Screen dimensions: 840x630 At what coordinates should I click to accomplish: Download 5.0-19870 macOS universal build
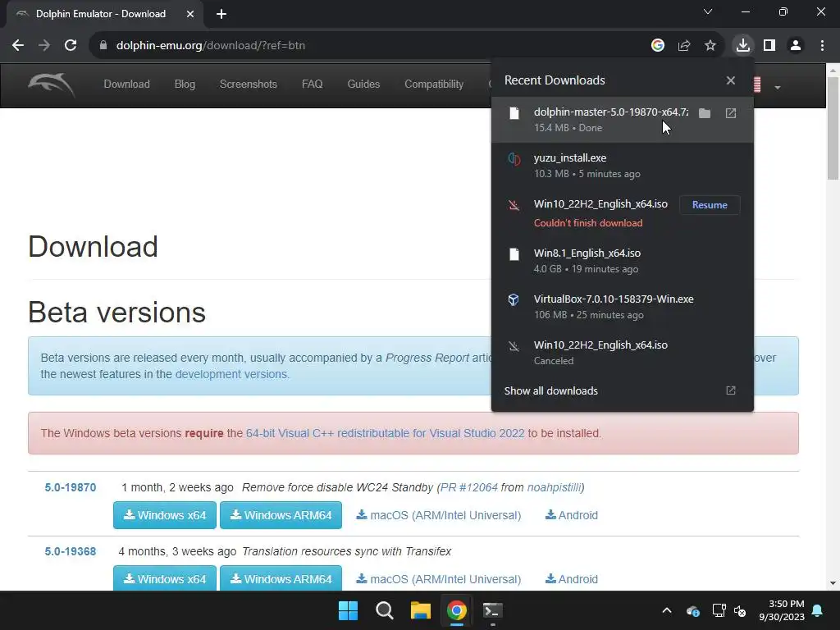[x=438, y=515]
